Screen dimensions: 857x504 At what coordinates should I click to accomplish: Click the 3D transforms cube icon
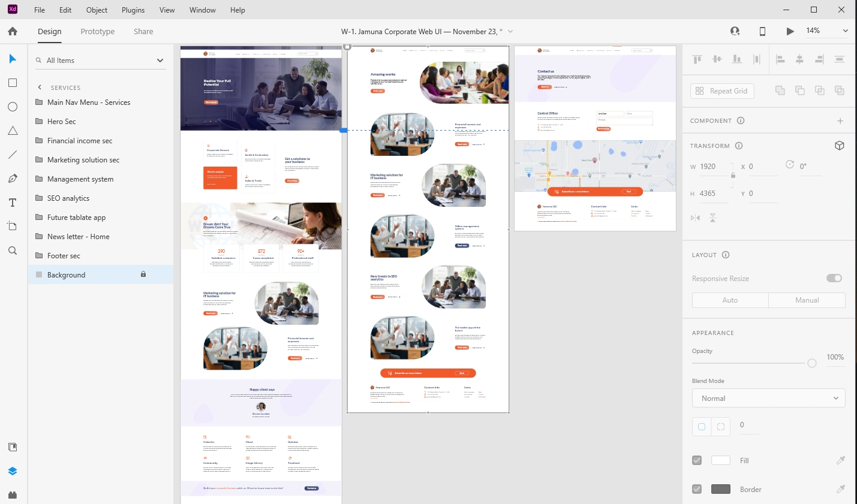click(x=840, y=146)
